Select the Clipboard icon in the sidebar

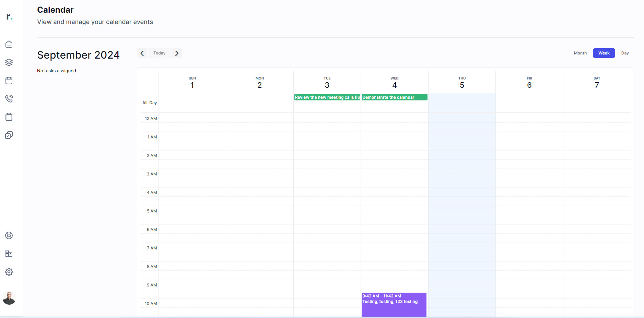pos(9,117)
